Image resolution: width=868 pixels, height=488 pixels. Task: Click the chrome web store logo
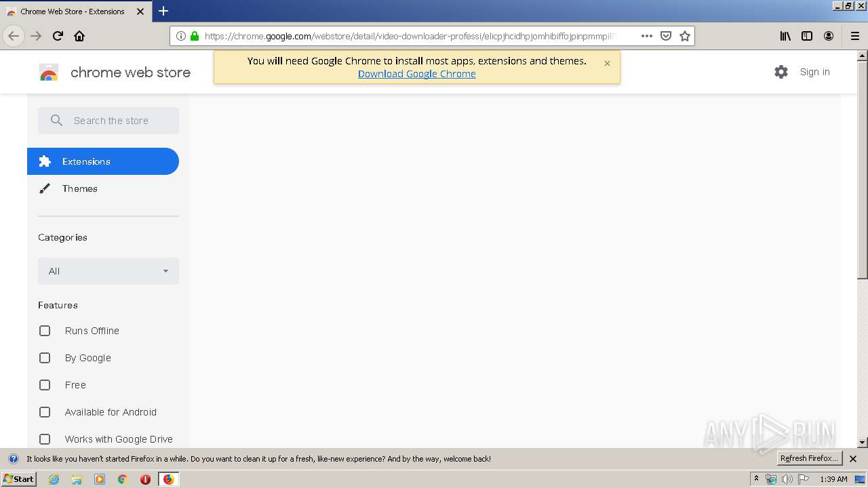[x=115, y=73]
